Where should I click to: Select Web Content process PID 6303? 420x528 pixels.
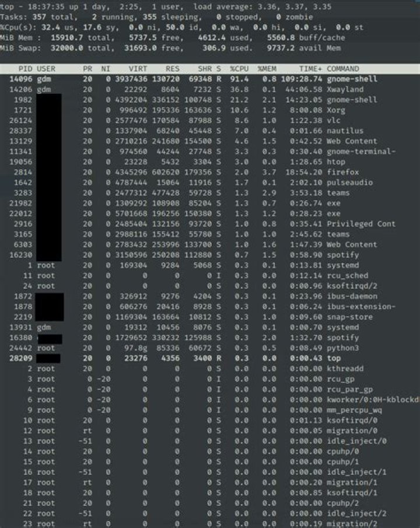210,245
